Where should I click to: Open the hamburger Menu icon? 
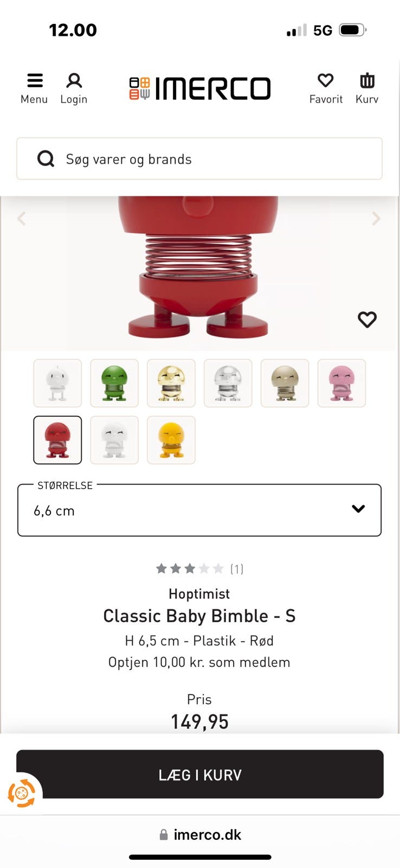coord(35,81)
